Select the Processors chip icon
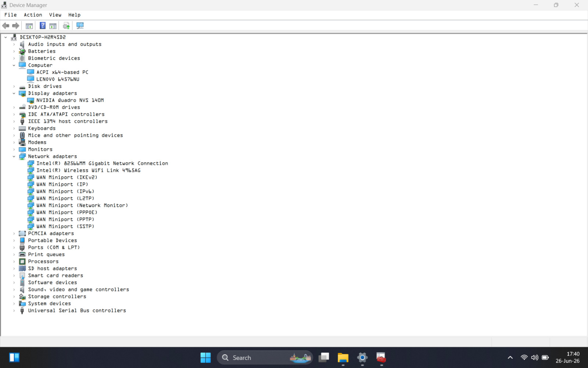 (22, 262)
